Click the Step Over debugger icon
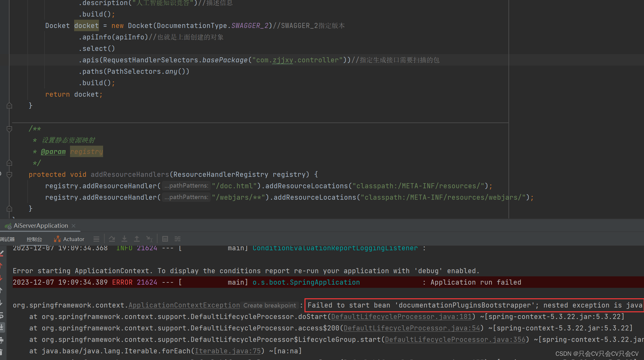Screen dimensions: 644x360 [112, 239]
